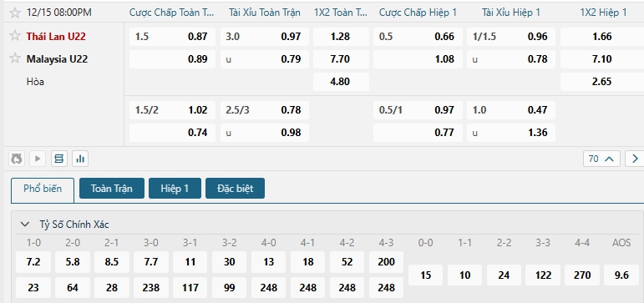This screenshot has width=644, height=303.
Task: Click the bar chart statistics icon
Action: (x=80, y=159)
